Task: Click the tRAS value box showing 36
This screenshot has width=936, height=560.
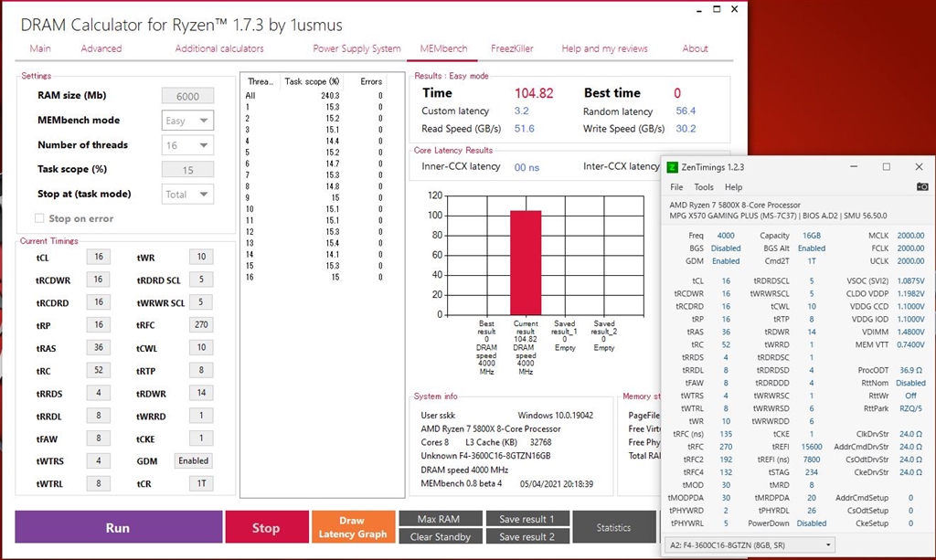Action: click(99, 347)
